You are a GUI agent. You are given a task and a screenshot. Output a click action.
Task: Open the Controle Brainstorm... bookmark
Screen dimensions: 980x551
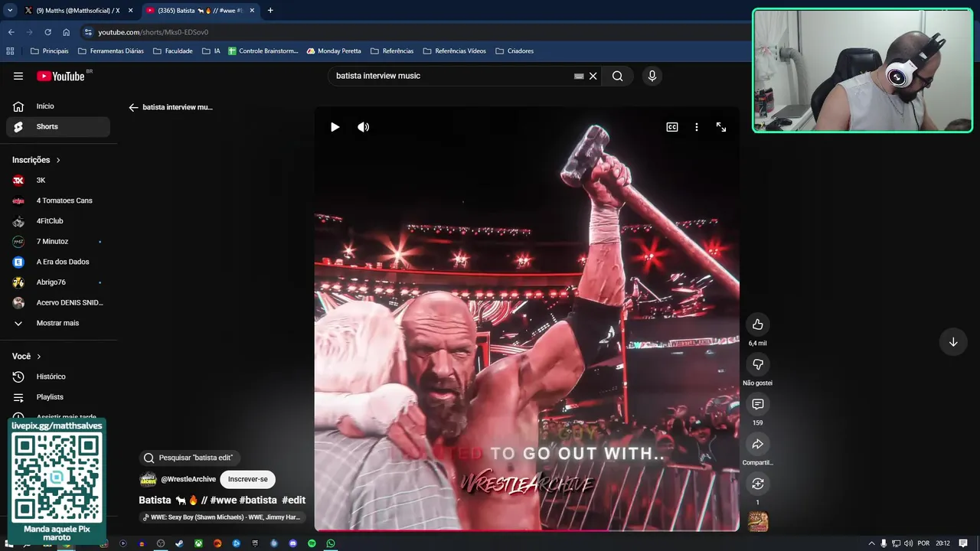[x=263, y=51]
